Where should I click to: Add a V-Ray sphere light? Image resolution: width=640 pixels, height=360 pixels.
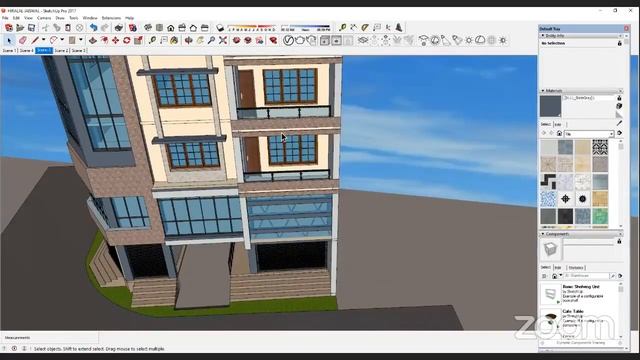pos(435,40)
